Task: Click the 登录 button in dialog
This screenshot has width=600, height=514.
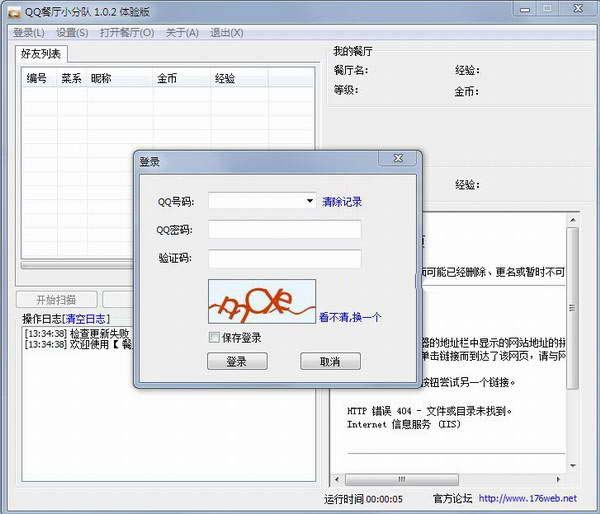Action: pyautogui.click(x=237, y=361)
